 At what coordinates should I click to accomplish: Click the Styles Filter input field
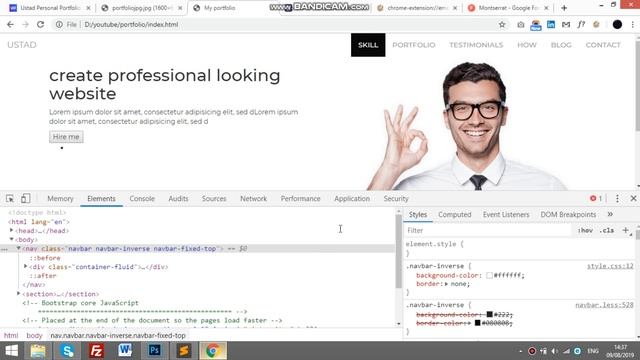coord(488,230)
